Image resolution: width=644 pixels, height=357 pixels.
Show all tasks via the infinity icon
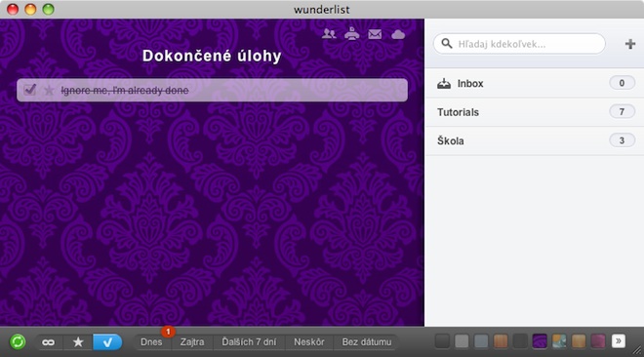coord(48,341)
